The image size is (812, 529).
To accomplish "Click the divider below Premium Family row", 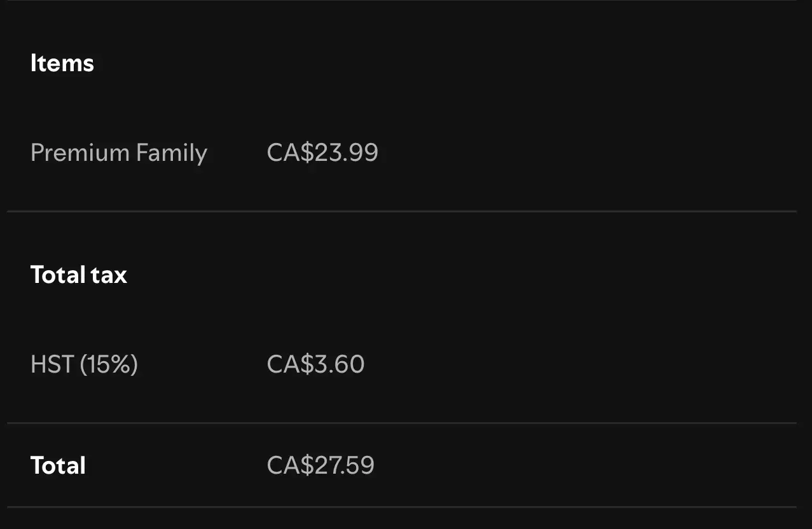I will (402, 211).
